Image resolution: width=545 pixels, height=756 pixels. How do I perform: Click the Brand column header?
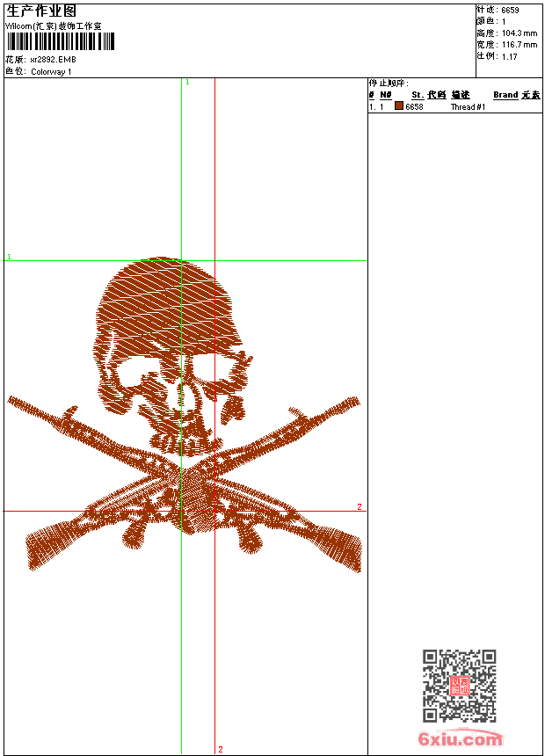[505, 95]
